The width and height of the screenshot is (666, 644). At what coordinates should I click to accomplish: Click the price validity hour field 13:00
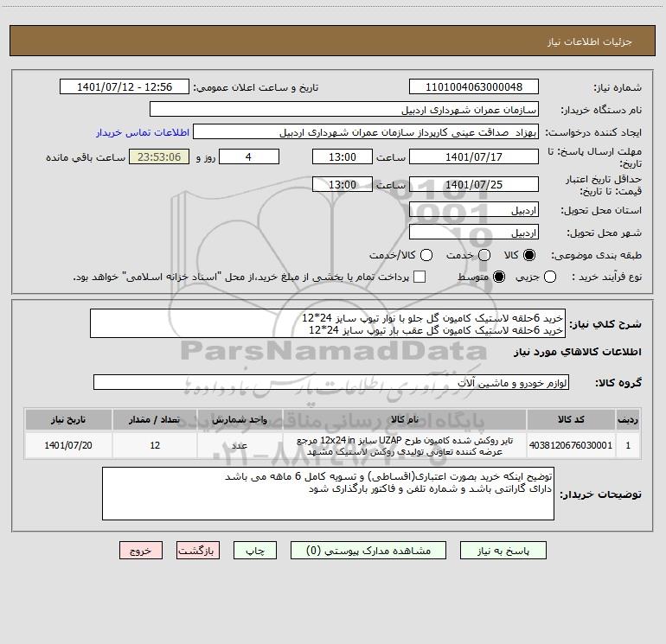tap(343, 184)
